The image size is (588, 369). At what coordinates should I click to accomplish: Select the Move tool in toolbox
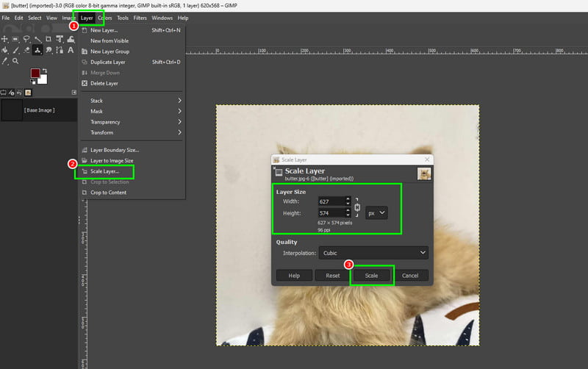4,39
